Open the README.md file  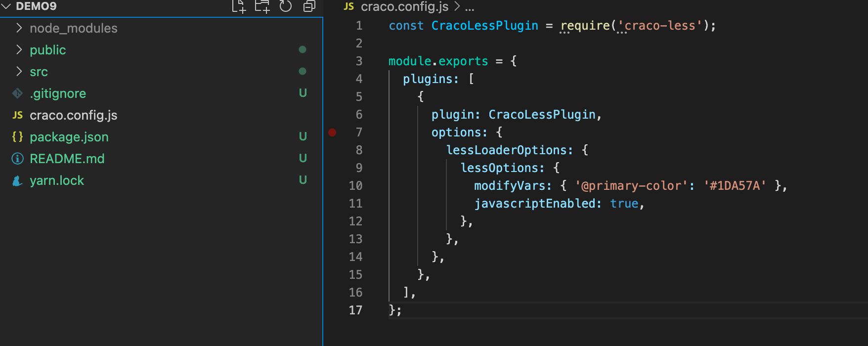click(67, 159)
